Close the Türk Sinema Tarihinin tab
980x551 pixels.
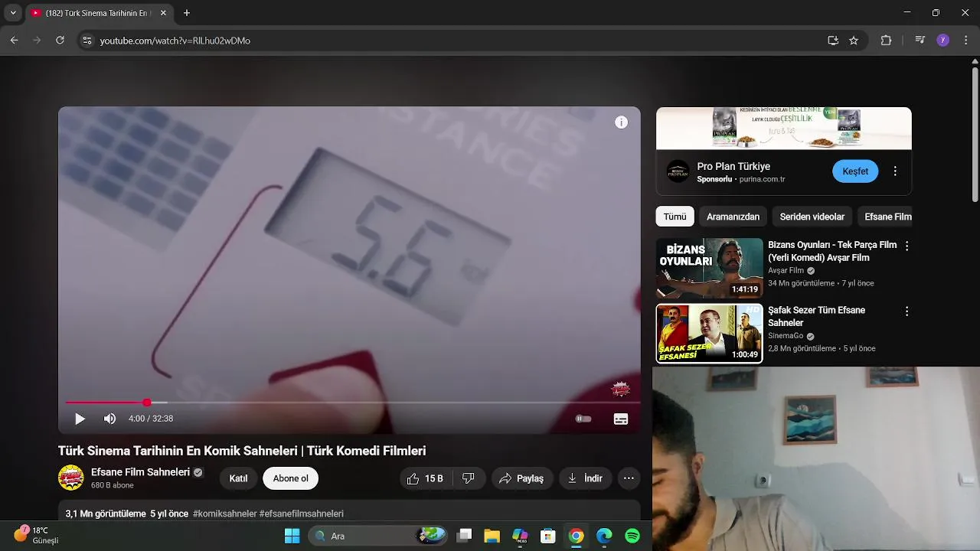click(x=163, y=13)
